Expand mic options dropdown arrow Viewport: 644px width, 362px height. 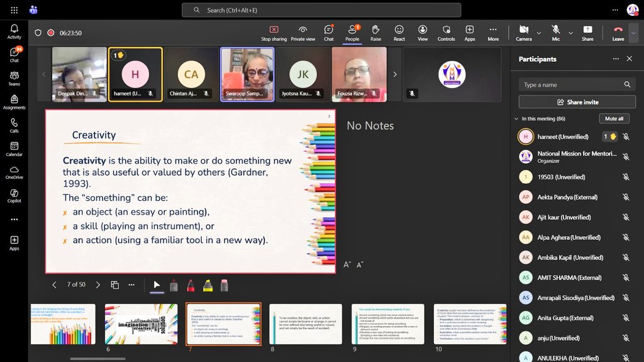tap(570, 33)
